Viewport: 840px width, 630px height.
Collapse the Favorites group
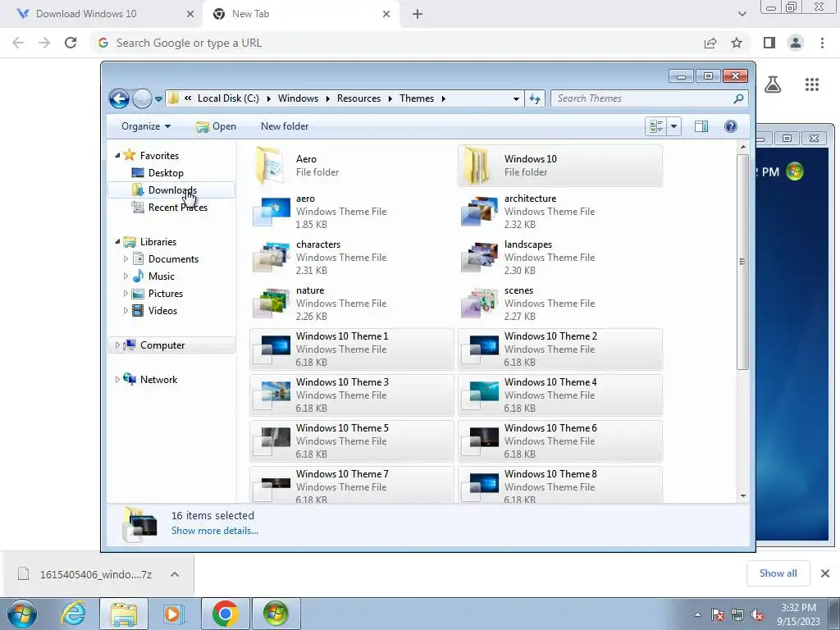[x=117, y=155]
